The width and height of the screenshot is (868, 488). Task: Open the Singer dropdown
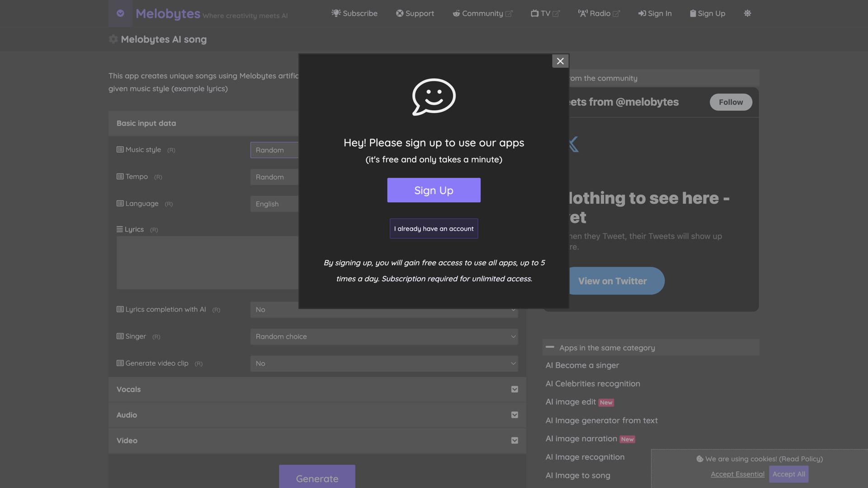pos(384,337)
